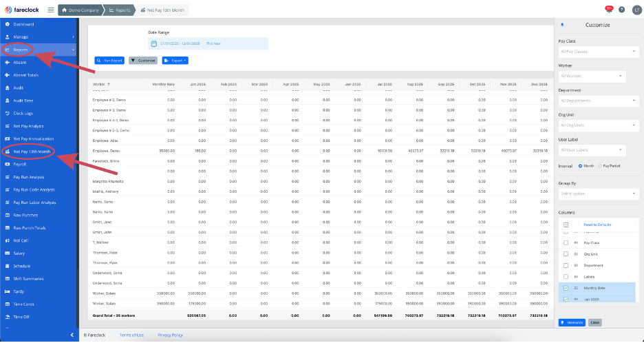Go to Demo Company breadcrumb

80,10
